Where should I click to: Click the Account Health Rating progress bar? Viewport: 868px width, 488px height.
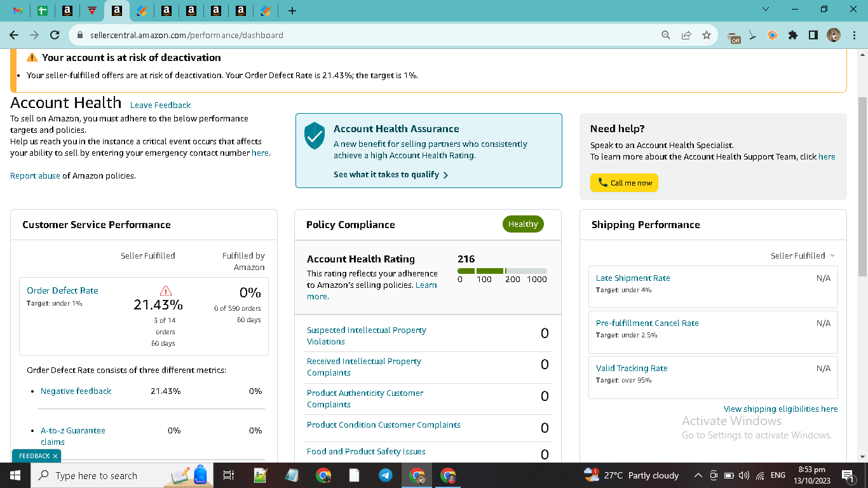pyautogui.click(x=502, y=271)
